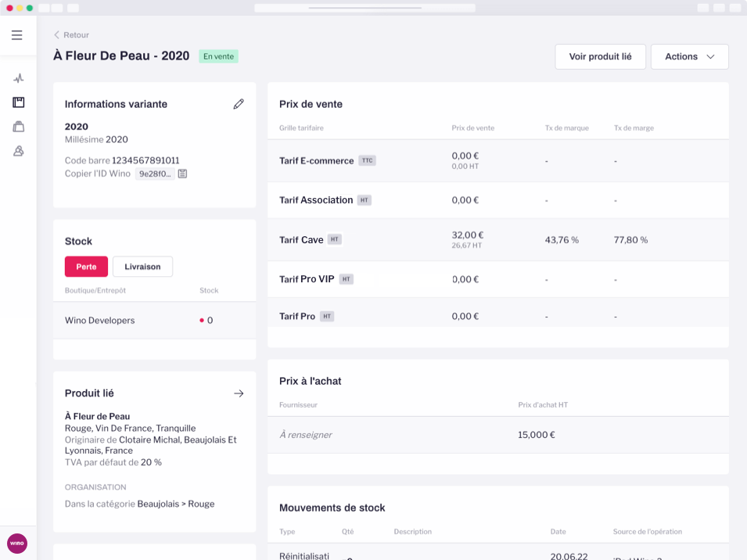Copy the Wino ID with clipboard icon
Screen dimensions: 747x560
point(182,174)
